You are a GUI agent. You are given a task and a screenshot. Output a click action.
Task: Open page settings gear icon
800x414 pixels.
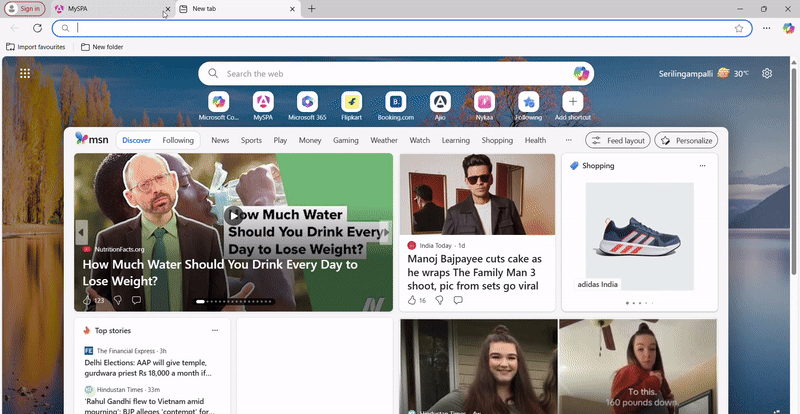(767, 73)
